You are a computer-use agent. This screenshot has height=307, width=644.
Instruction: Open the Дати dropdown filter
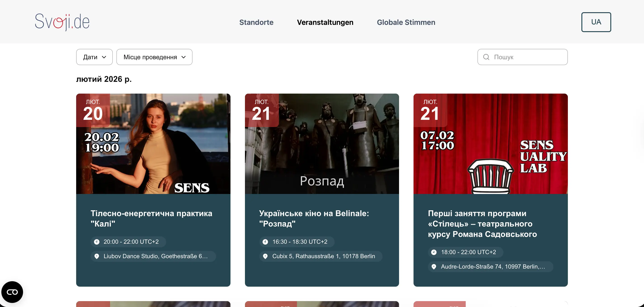[x=94, y=57]
